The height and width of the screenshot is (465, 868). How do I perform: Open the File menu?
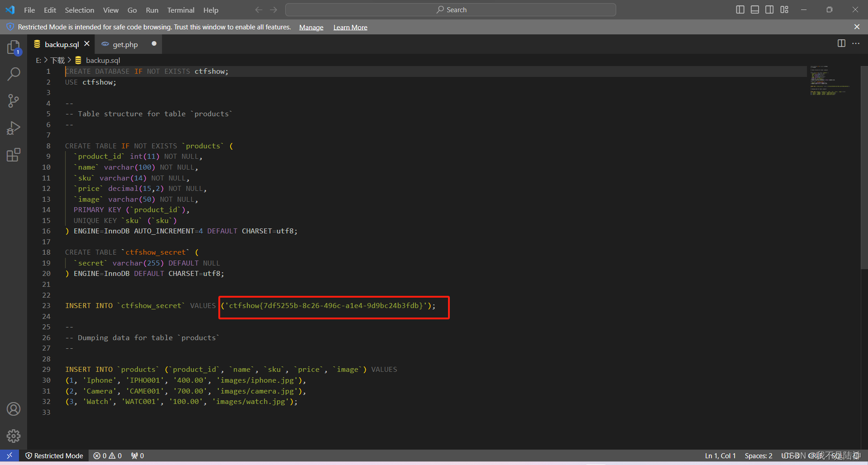[29, 10]
